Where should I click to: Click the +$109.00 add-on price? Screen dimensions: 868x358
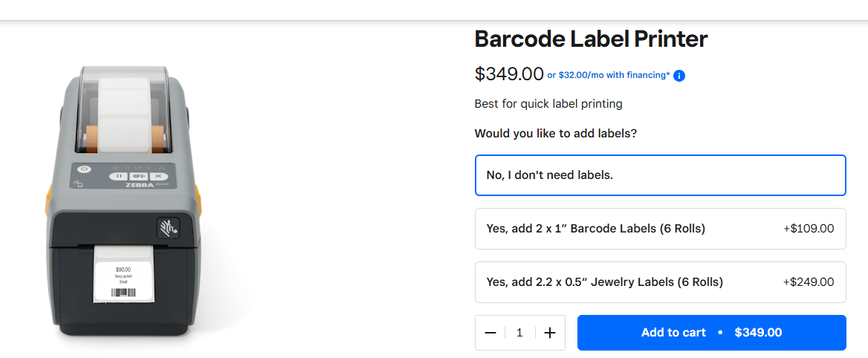tap(809, 229)
